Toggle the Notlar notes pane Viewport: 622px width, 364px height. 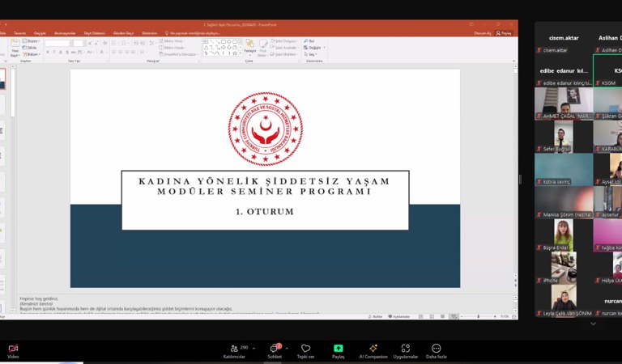tap(375, 316)
